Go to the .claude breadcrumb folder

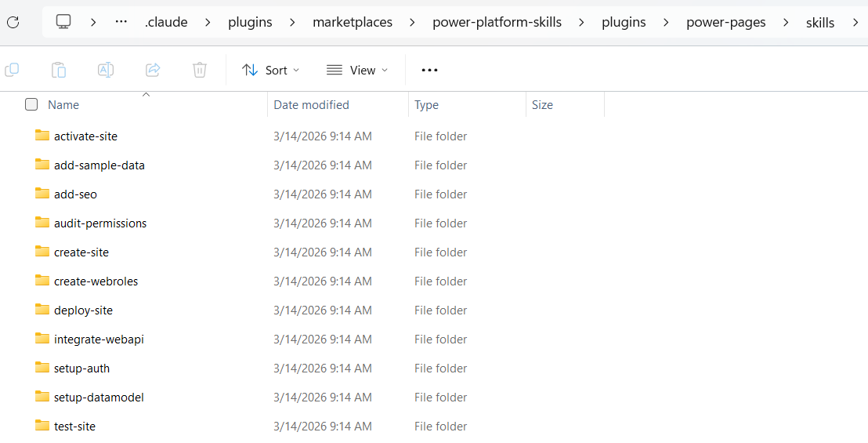pos(166,22)
